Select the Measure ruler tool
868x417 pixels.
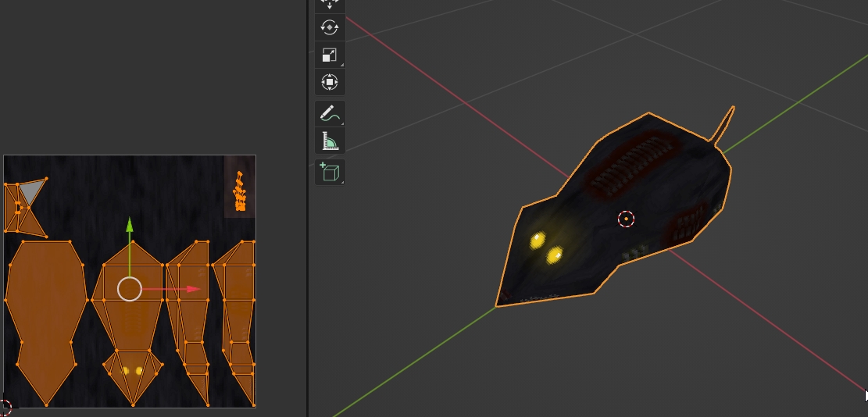(330, 141)
